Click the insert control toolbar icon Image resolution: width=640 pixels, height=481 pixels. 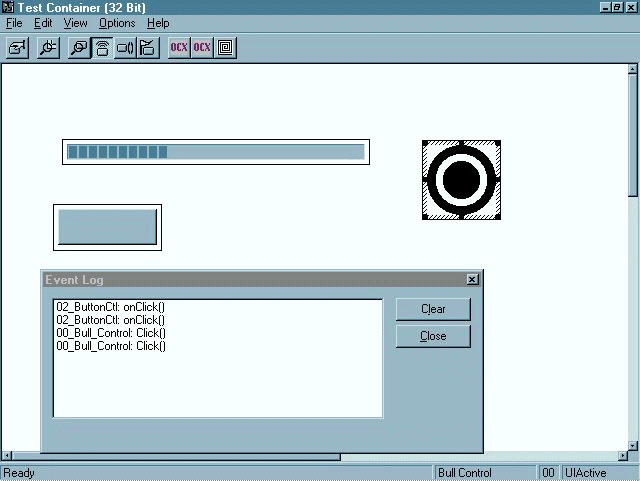(17, 47)
